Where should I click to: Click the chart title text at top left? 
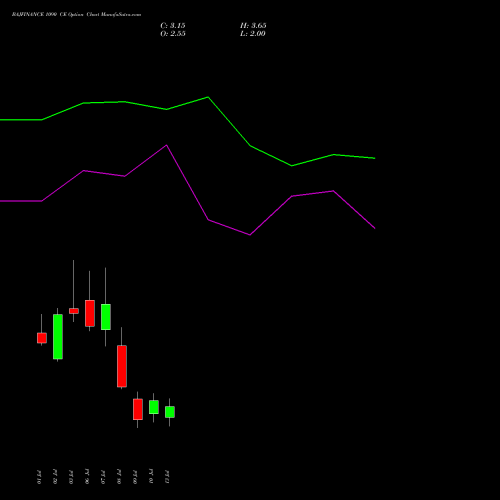click(x=76, y=15)
